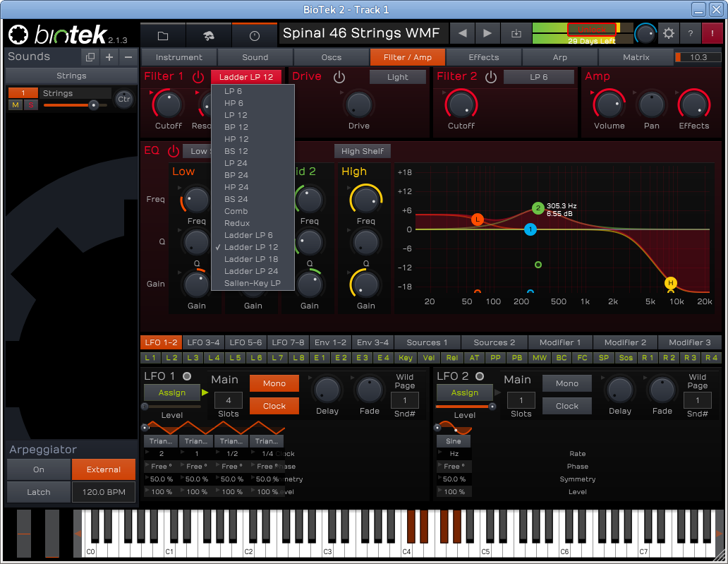This screenshot has height=564, width=728.
Task: Click the Ctr control for Strings sound
Action: [124, 99]
